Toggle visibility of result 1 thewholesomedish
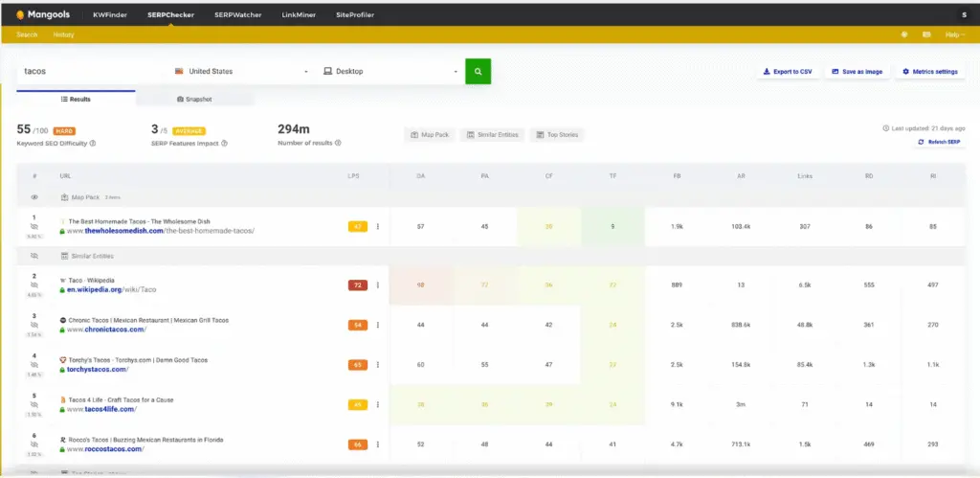 pos(34,226)
